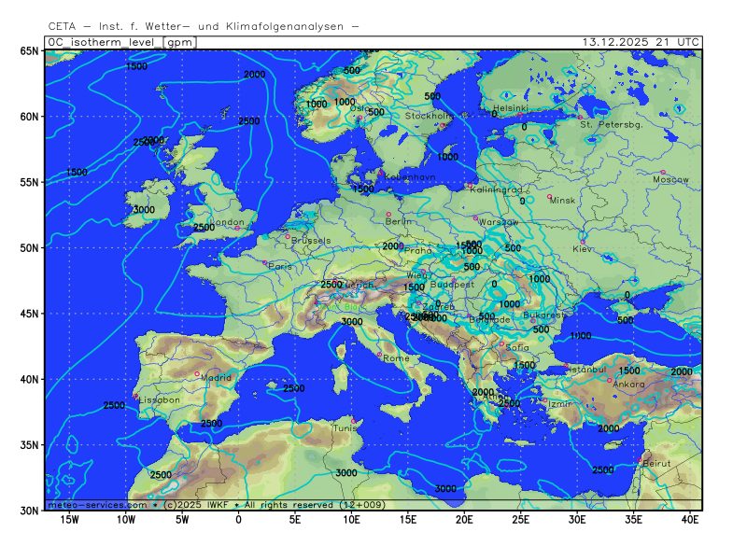Select the Rome city marker

[x=379, y=354]
